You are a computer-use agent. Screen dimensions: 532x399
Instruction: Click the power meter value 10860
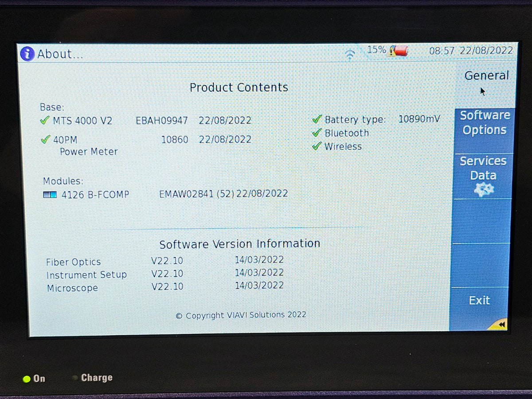[175, 140]
